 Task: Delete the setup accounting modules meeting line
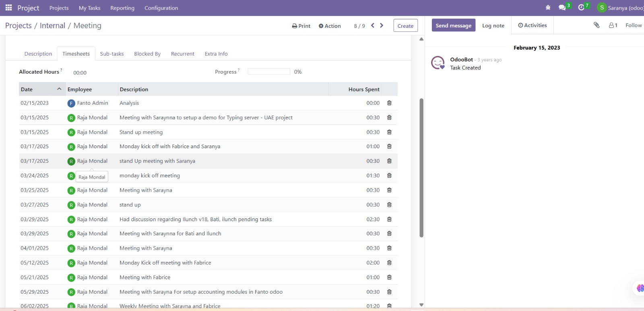389,292
